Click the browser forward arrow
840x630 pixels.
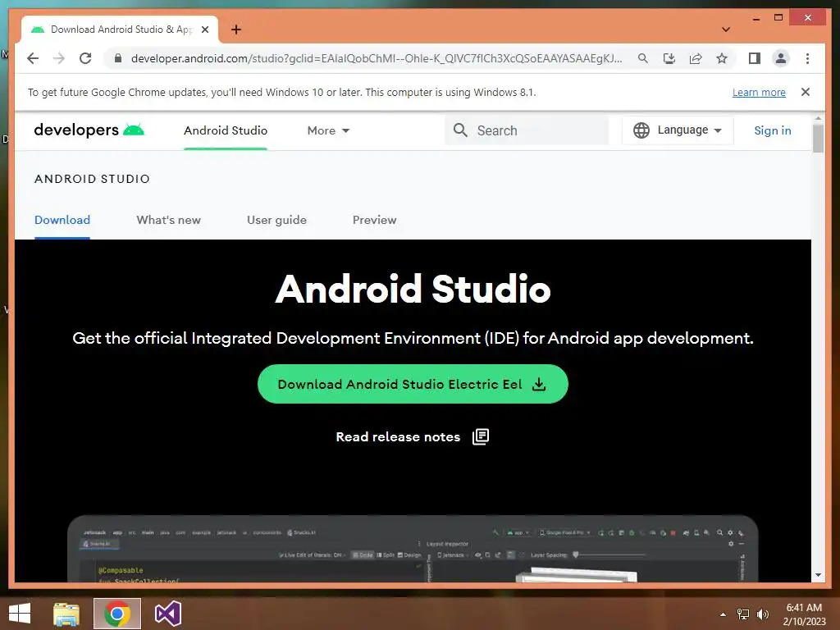point(59,58)
